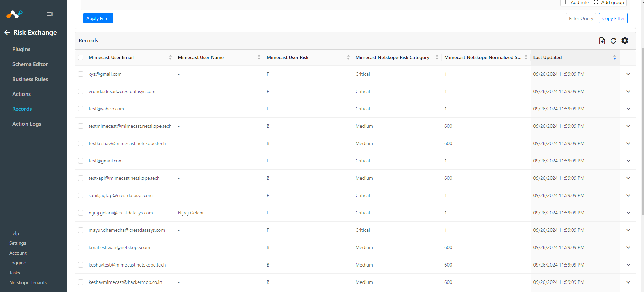Select the Records menu item
The height and width of the screenshot is (292, 644).
pos(22,109)
